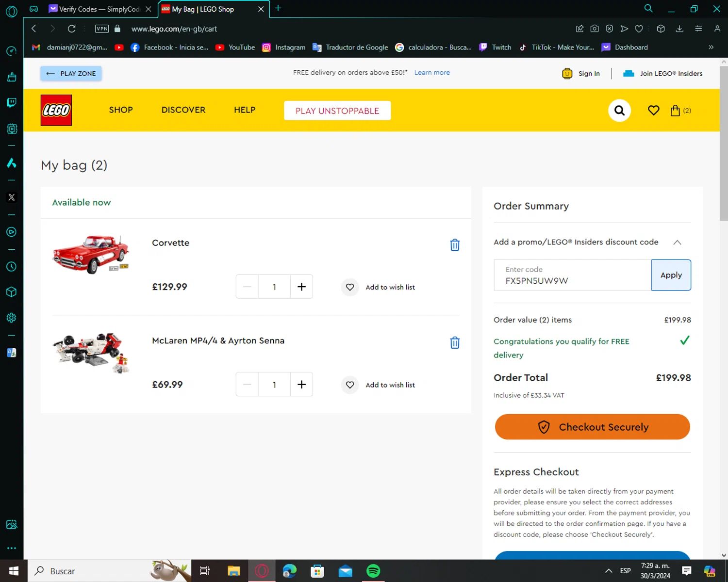Open the Corvette product title

(170, 243)
